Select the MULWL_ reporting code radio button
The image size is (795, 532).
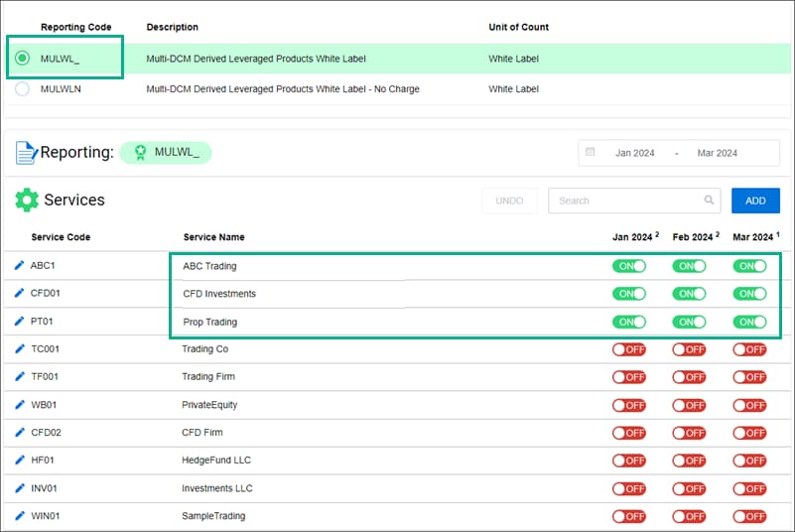tap(23, 59)
